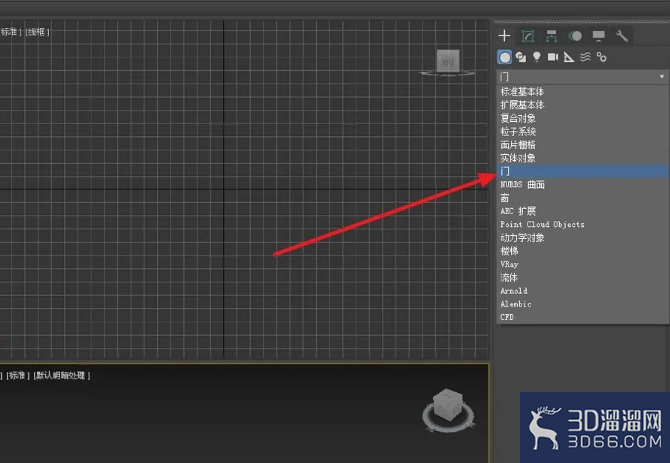The image size is (670, 463).
Task: Choose 实体对象 from the list
Action: click(x=582, y=158)
